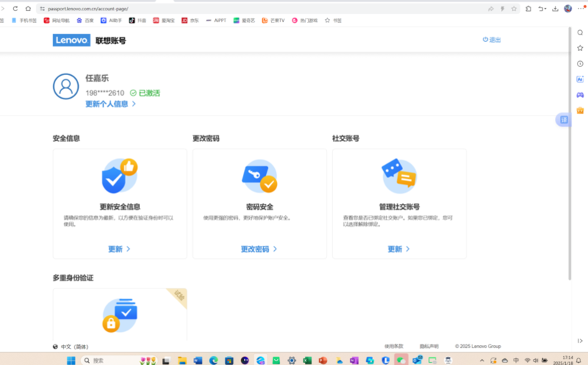The width and height of the screenshot is (588, 365).
Task: Click sidebar favorites star icon
Action: (580, 48)
